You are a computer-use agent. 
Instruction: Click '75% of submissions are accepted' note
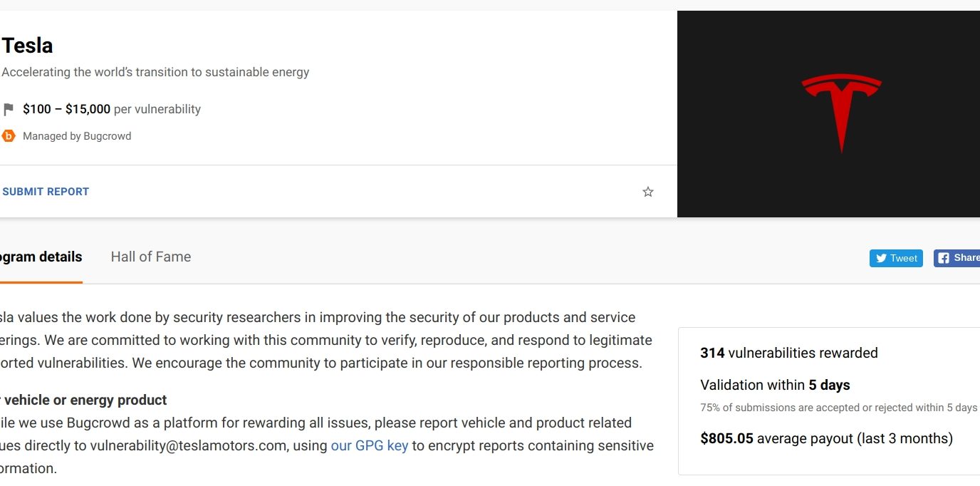(839, 408)
